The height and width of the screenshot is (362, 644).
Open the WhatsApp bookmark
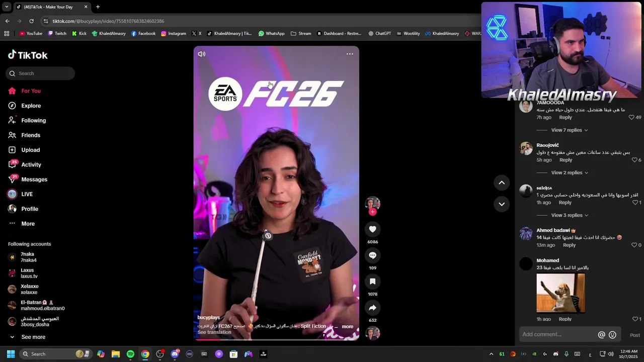coord(271,34)
